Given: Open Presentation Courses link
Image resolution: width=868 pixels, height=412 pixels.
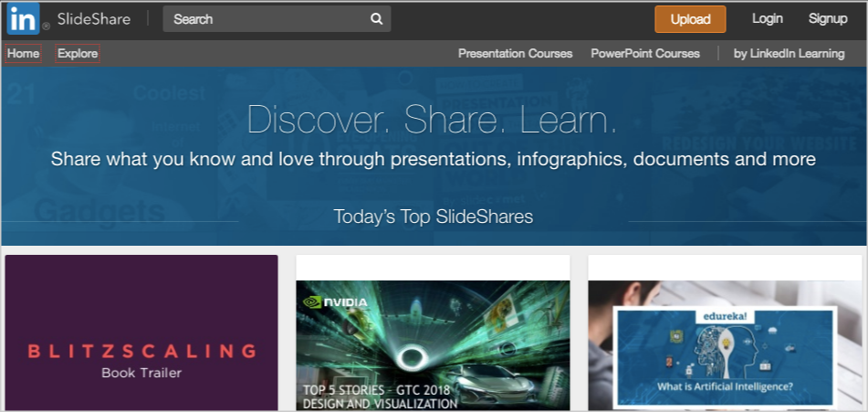Looking at the screenshot, I should (516, 54).
